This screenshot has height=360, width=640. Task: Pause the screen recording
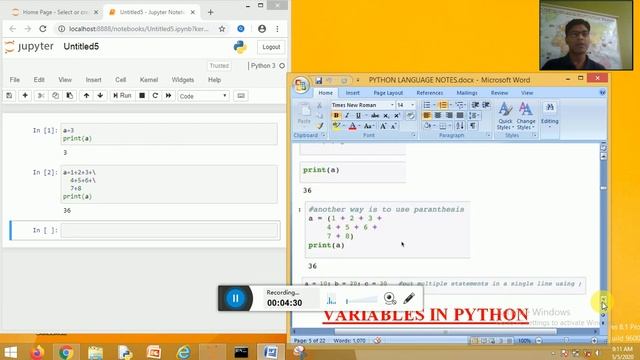coord(236,298)
